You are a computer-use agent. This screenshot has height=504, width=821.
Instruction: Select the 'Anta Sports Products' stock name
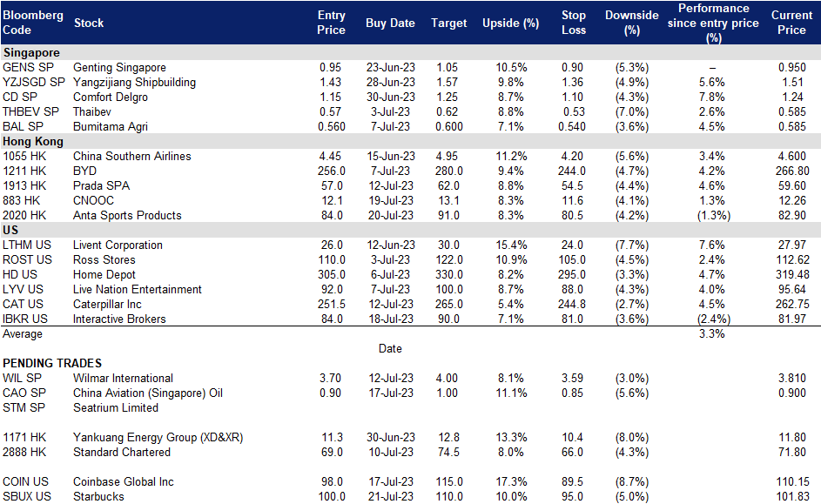click(127, 215)
